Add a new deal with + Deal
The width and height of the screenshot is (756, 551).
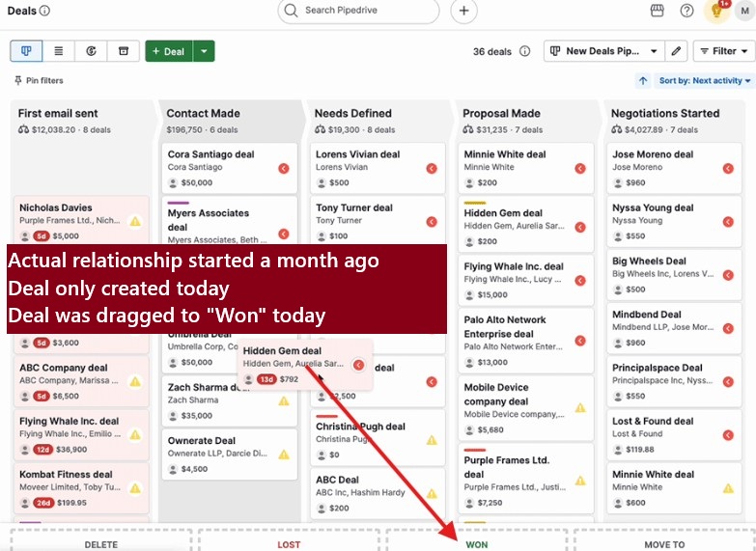click(x=169, y=51)
